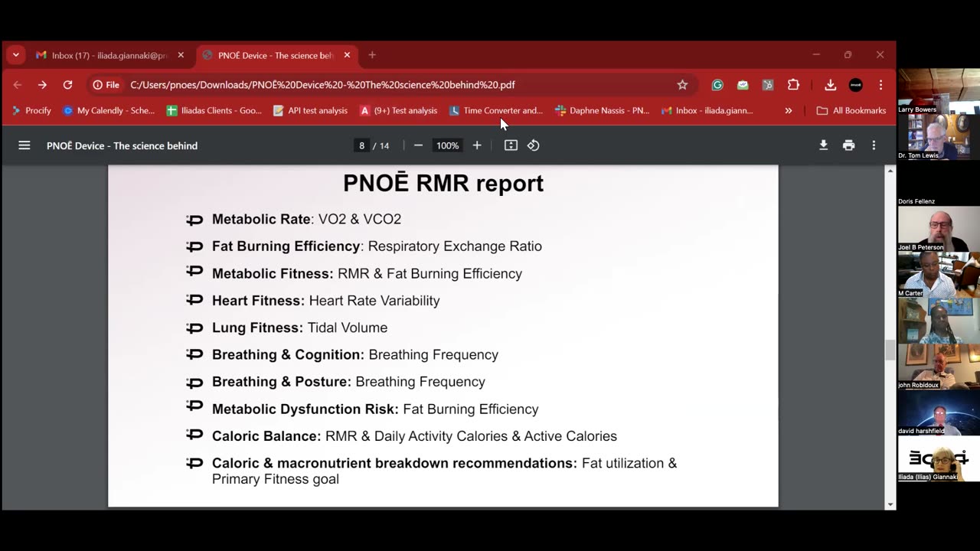Reload the current page

pos(67,85)
